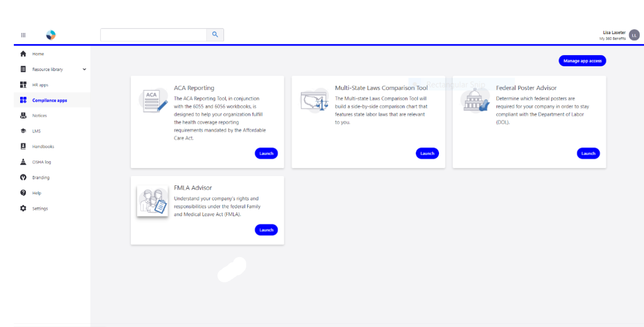Launch the FMLA Advisor tool
The height and width of the screenshot is (327, 644).
click(x=266, y=229)
